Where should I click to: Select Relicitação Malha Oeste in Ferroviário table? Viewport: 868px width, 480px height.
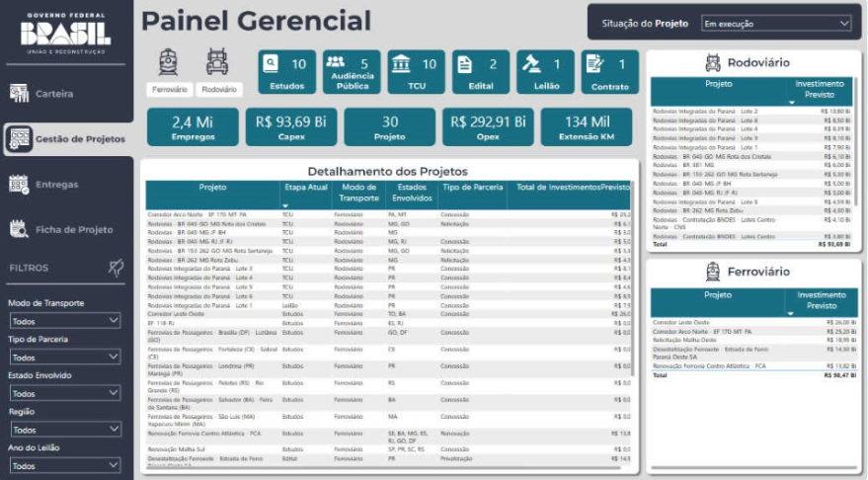coord(752,340)
